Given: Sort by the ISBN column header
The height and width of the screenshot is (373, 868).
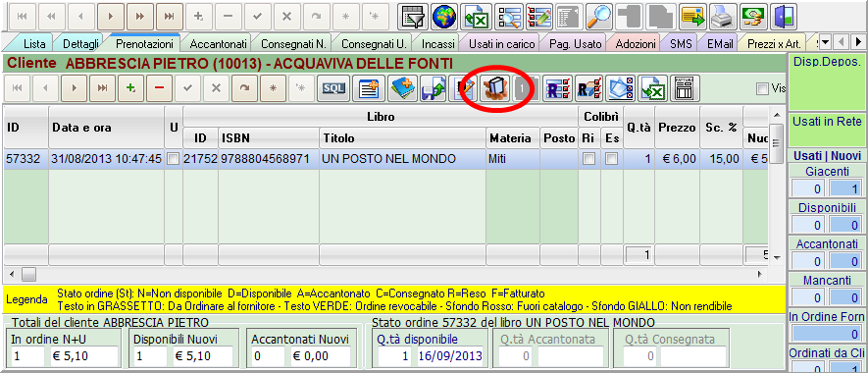Looking at the screenshot, I should [269, 138].
